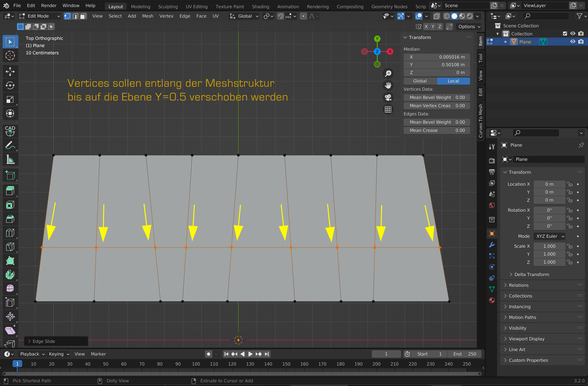Switch to the UV Editing workspace tab
The width and height of the screenshot is (588, 386).
(x=196, y=7)
